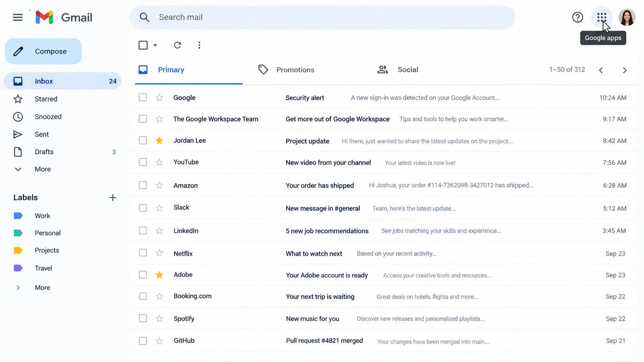Click the Search mail field

(322, 17)
